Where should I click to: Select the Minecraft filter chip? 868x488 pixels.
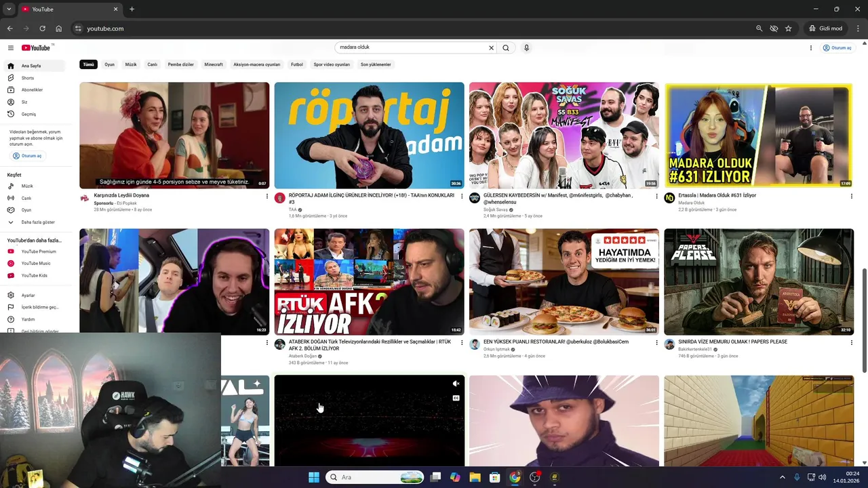pos(214,64)
